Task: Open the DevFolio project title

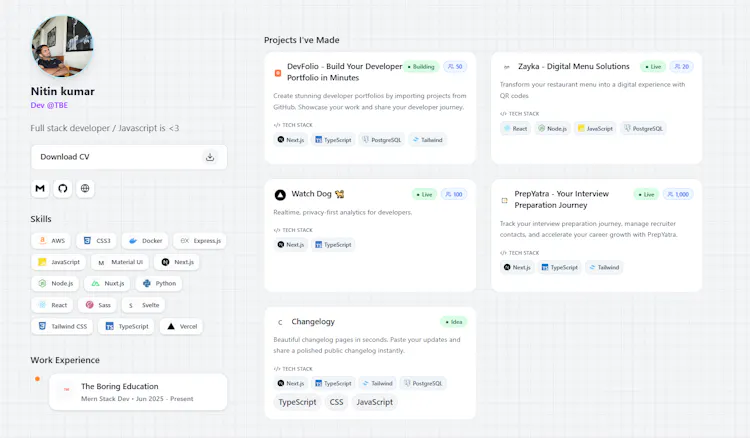Action: tap(344, 72)
